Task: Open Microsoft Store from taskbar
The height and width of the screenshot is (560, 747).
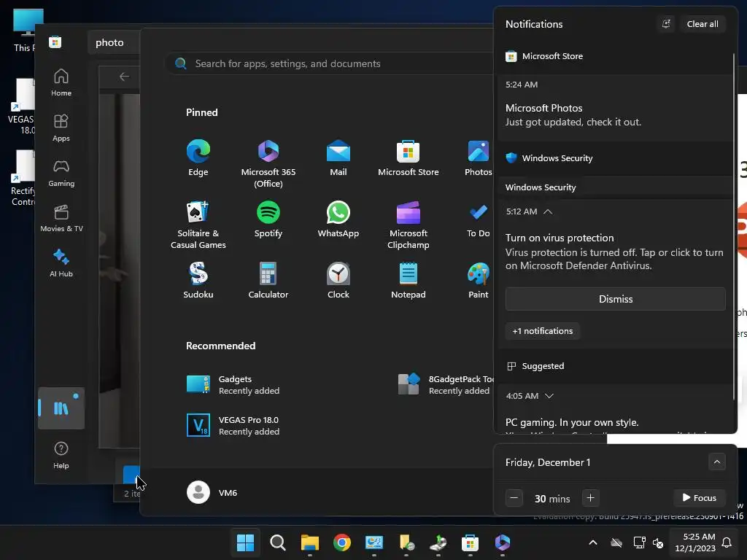Action: [x=470, y=542]
